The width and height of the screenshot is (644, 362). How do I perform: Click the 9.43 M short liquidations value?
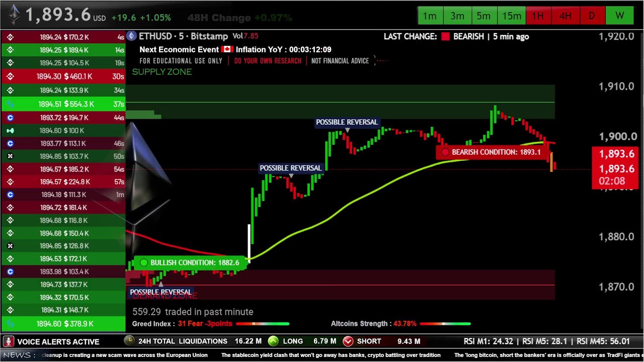point(409,341)
